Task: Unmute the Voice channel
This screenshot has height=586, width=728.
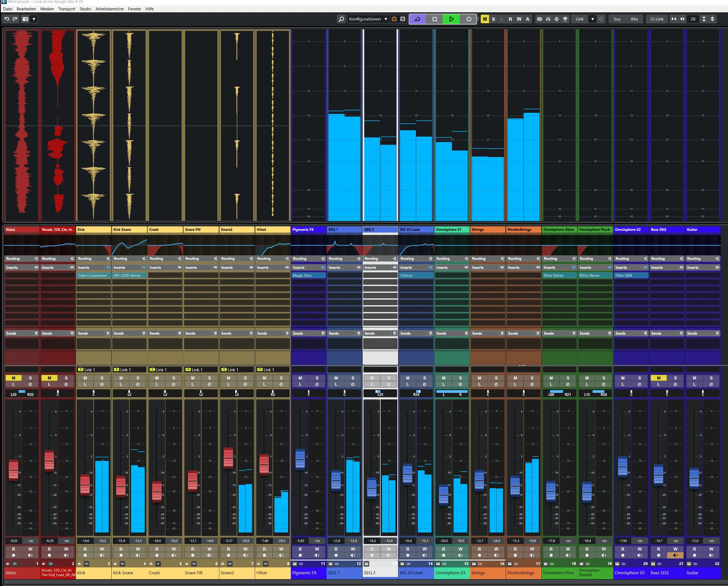Action: (x=13, y=378)
